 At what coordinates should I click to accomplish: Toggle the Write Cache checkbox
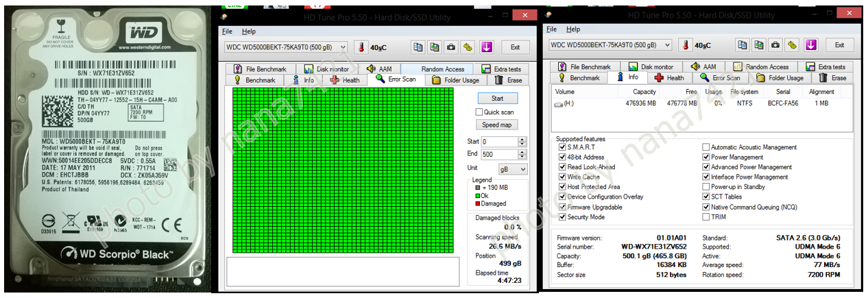(562, 177)
